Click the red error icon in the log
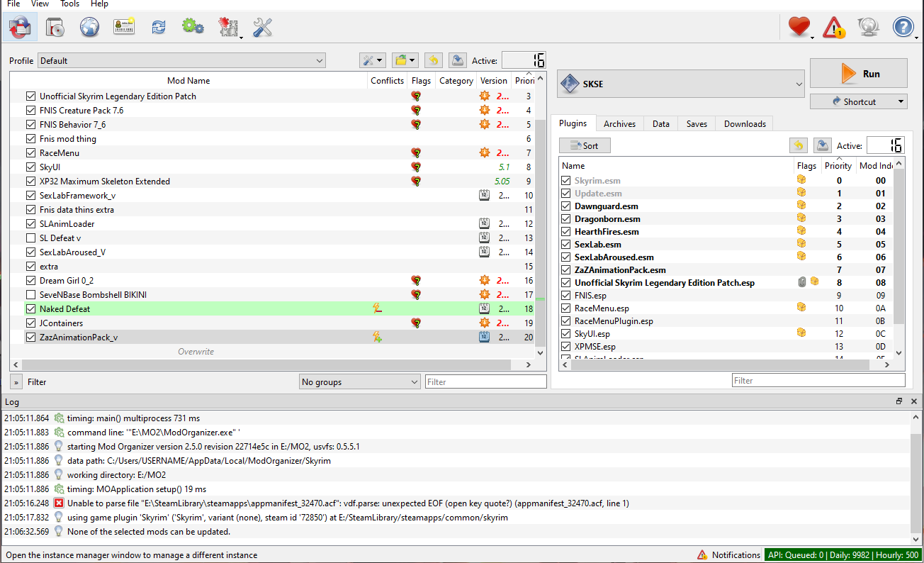Viewport: 924px width, 563px height. (59, 503)
